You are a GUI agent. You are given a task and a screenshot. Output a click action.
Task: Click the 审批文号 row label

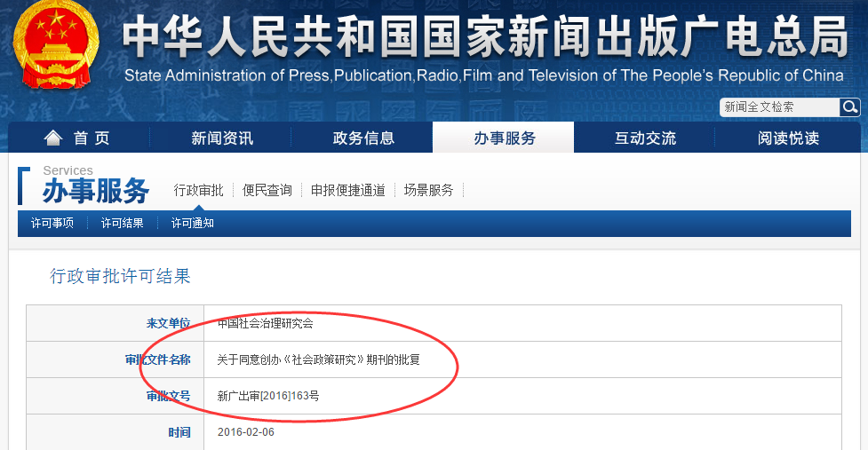click(168, 396)
